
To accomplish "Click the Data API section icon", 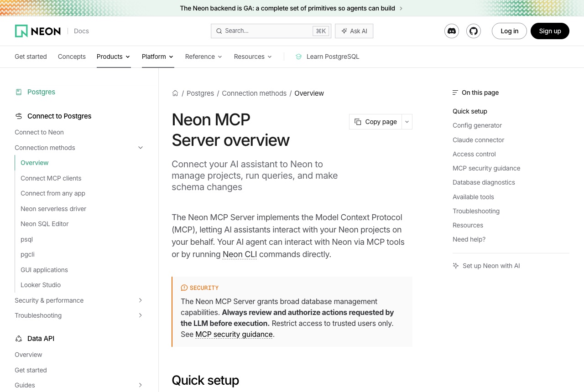I will 19,339.
